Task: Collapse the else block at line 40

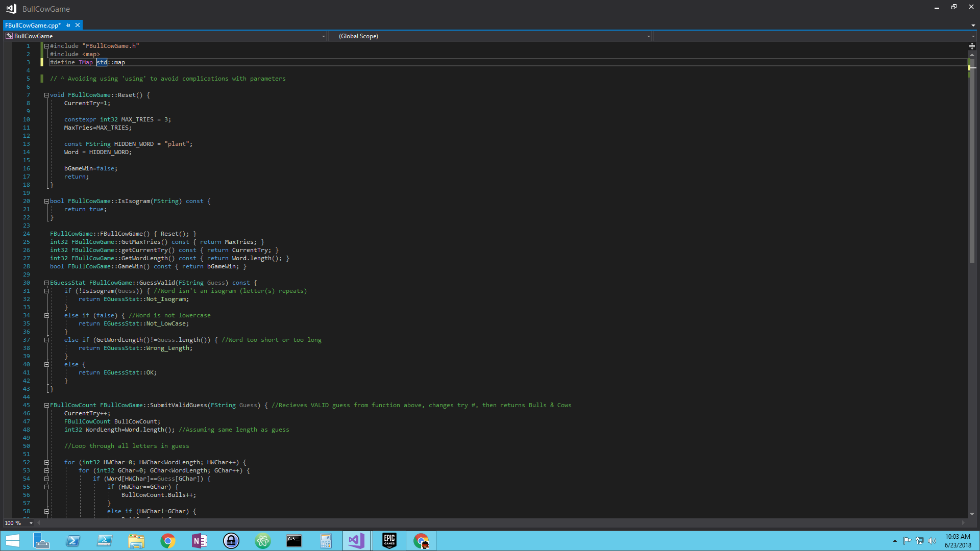Action: [46, 364]
